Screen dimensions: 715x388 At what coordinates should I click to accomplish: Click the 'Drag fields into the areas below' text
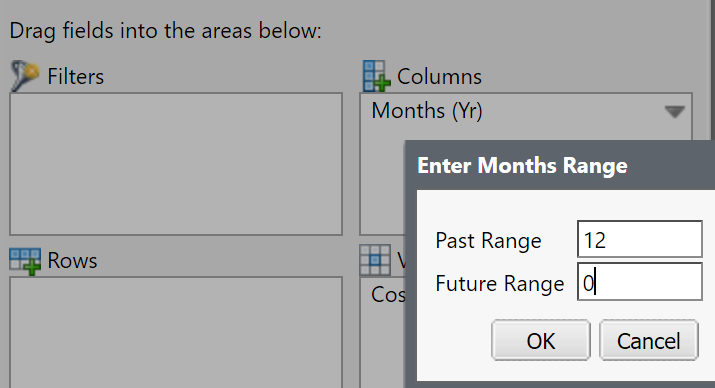click(x=166, y=31)
